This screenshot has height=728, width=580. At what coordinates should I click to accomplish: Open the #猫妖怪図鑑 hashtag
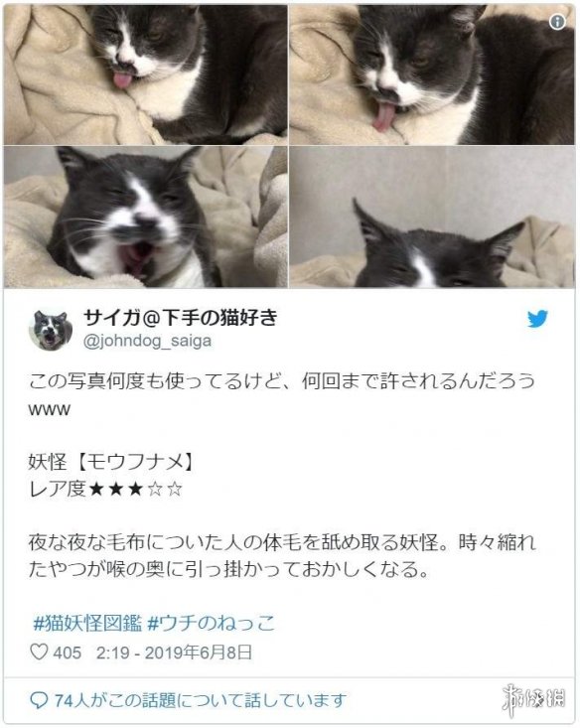tap(87, 623)
